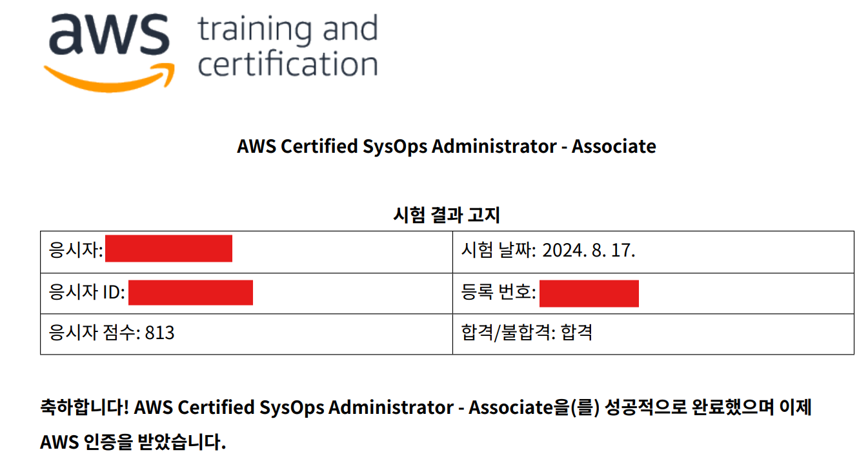Click the heading 'AWS Certified SysOps Administrator - Associate'
This screenshot has height=459, width=868.
pos(447,147)
